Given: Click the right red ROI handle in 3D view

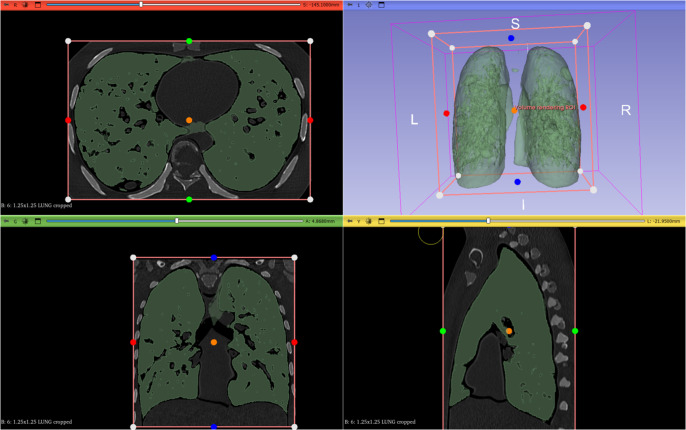Looking at the screenshot, I should coord(583,108).
